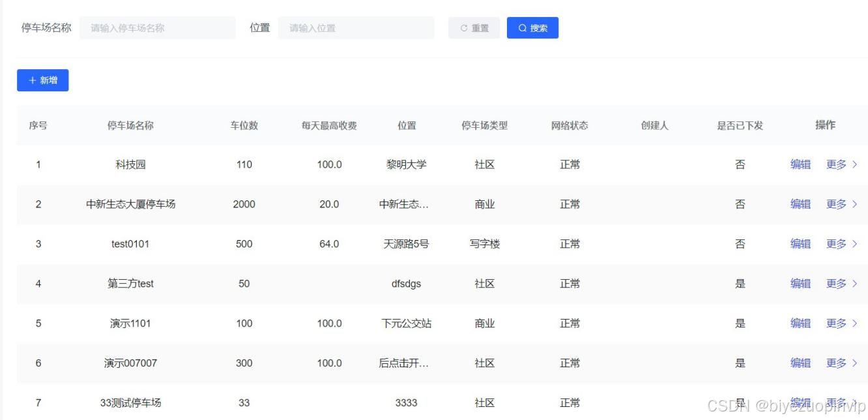This screenshot has height=420, width=868.
Task: Click the 重置 reset button
Action: (x=474, y=27)
